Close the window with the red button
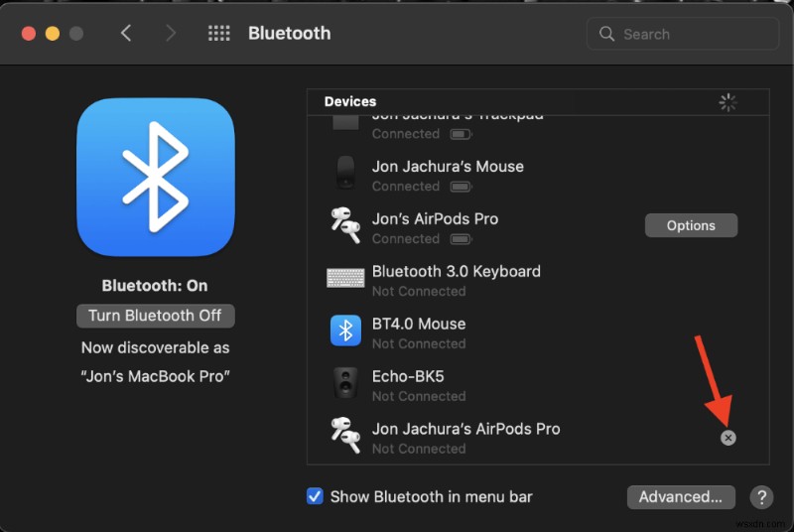 pos(29,34)
